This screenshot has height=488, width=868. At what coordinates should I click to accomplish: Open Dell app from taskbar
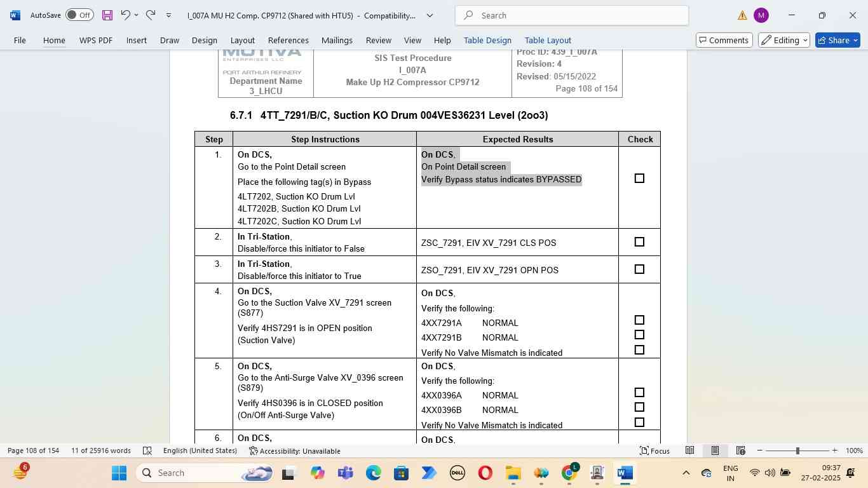[457, 473]
